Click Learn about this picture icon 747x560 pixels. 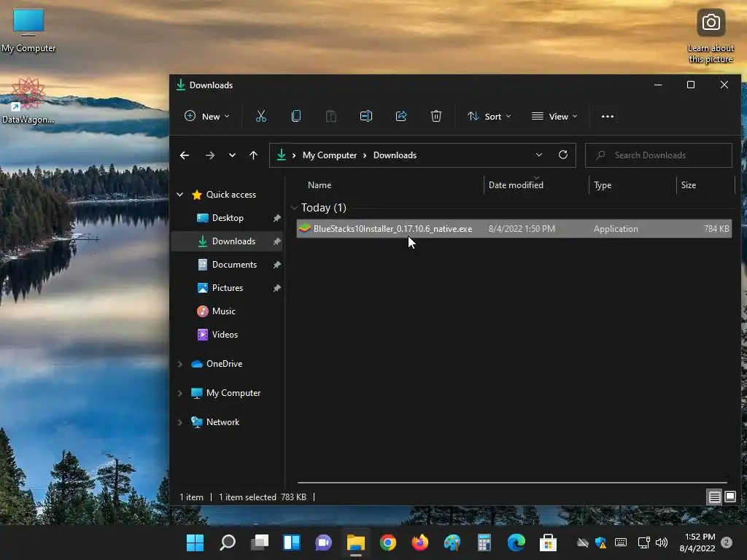click(x=711, y=36)
